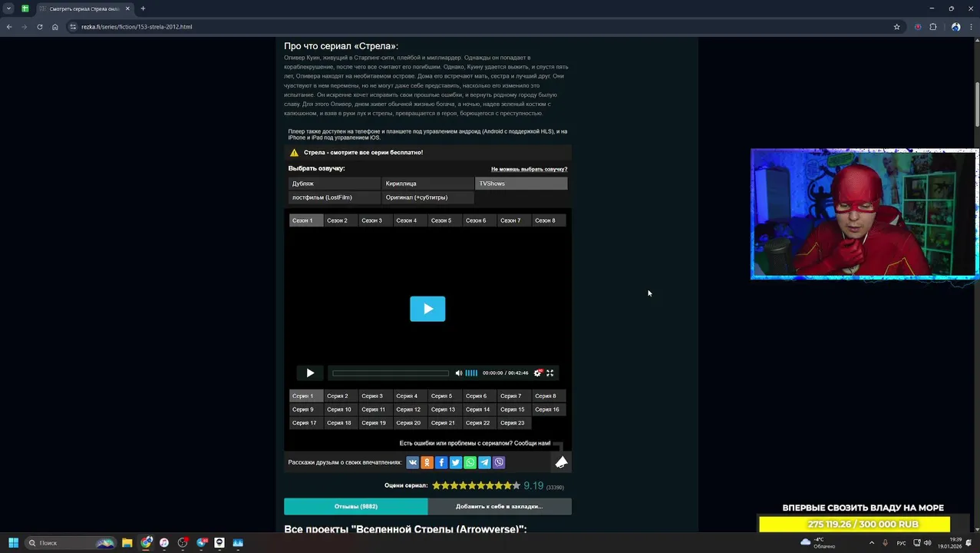Share on Twitter icon

pos(456,462)
